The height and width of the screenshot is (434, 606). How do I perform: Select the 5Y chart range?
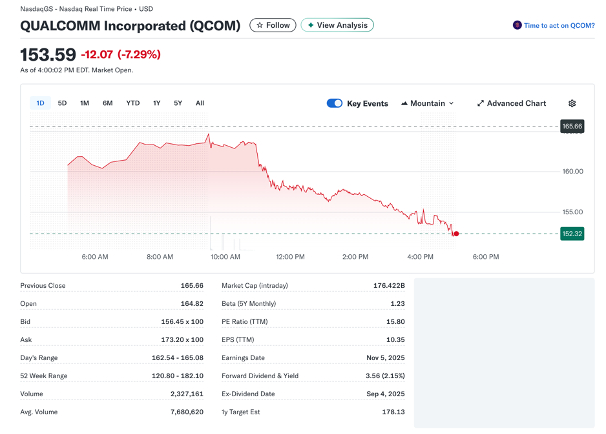pos(178,103)
